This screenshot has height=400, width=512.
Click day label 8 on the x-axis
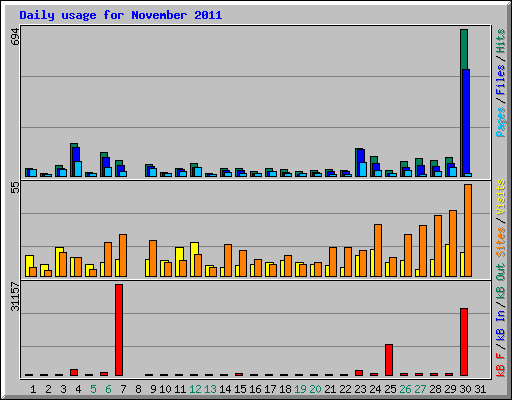tap(138, 389)
